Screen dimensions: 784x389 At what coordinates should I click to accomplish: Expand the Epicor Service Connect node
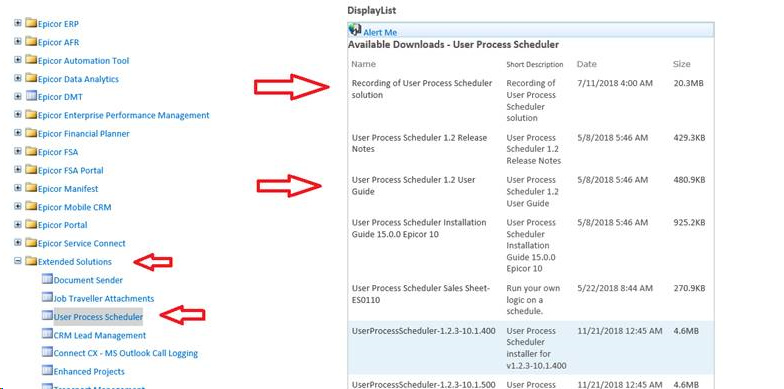pyautogui.click(x=18, y=242)
